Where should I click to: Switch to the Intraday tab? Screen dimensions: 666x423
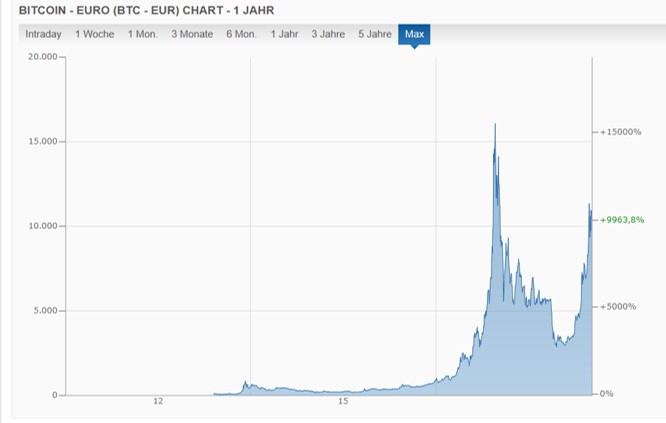pyautogui.click(x=43, y=34)
